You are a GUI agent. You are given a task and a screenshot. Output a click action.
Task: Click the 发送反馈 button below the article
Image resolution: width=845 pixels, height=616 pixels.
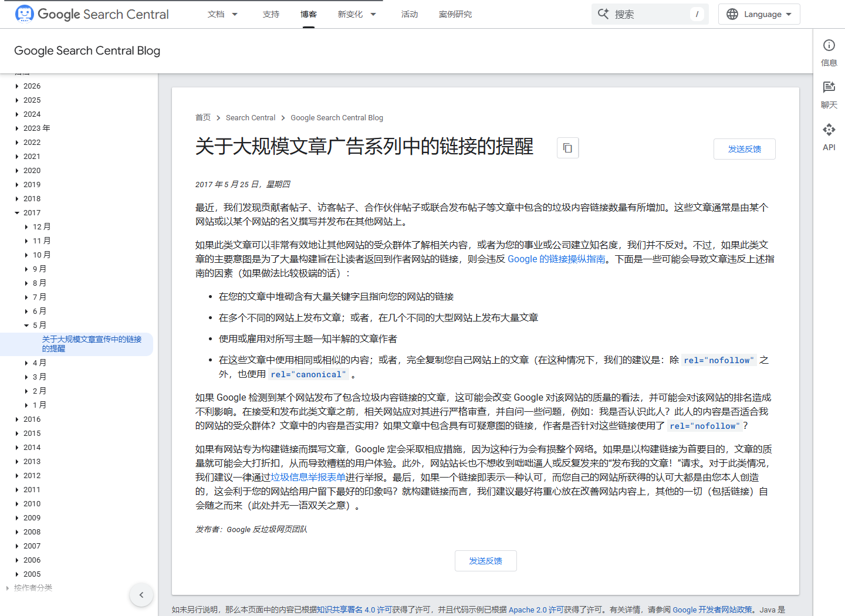click(x=485, y=561)
